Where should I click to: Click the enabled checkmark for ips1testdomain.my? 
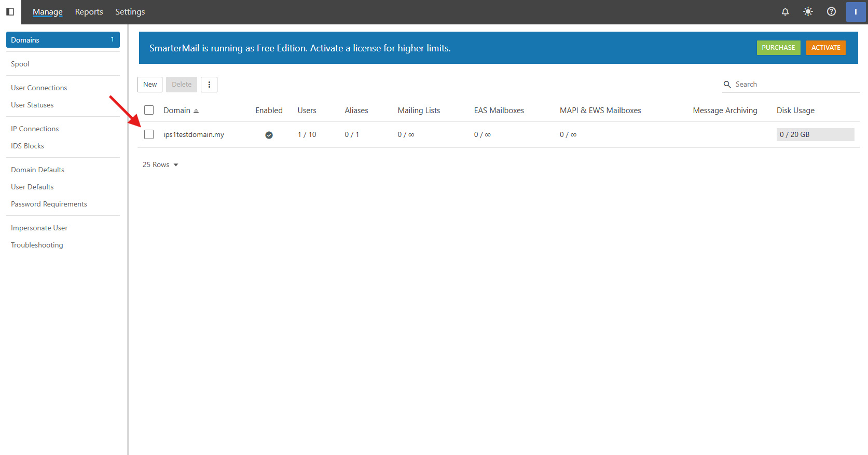coord(269,135)
